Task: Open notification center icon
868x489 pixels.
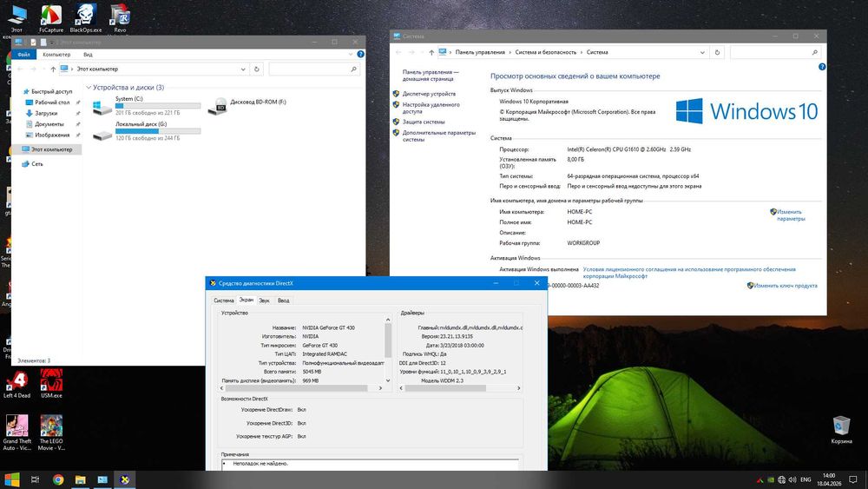Action: pos(853,479)
